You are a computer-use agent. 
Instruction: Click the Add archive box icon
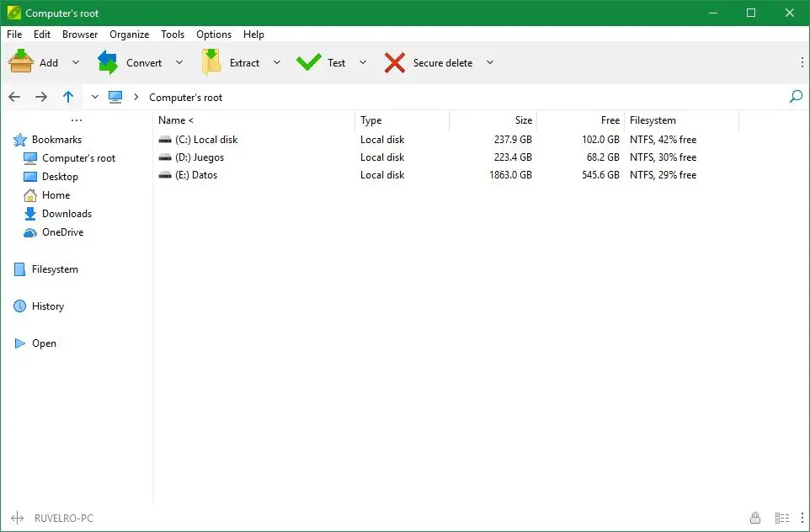click(x=21, y=62)
